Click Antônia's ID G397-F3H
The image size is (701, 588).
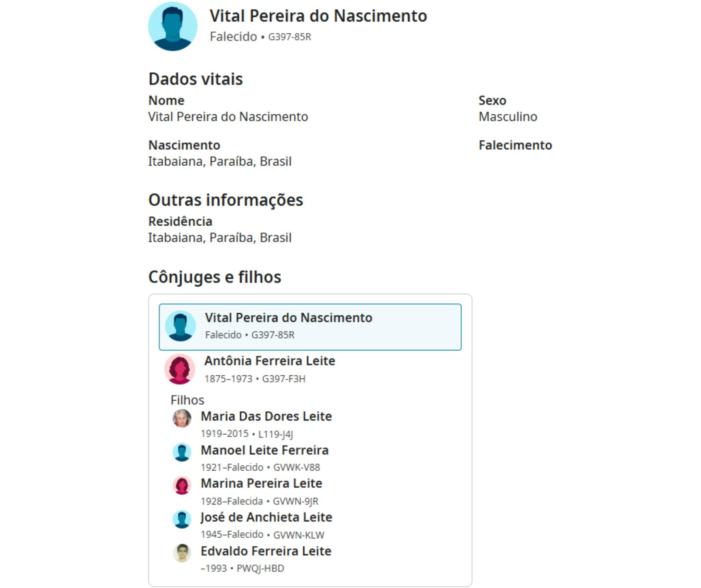coord(283,379)
